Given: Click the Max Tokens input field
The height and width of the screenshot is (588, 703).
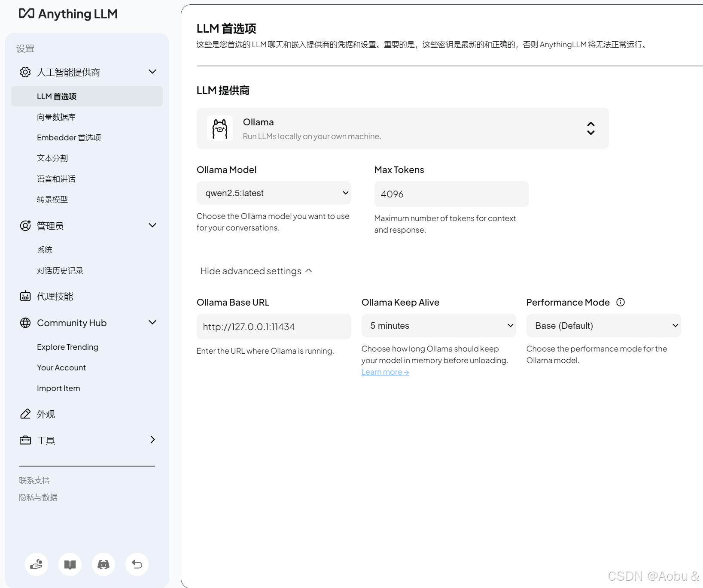Looking at the screenshot, I should 451,194.
